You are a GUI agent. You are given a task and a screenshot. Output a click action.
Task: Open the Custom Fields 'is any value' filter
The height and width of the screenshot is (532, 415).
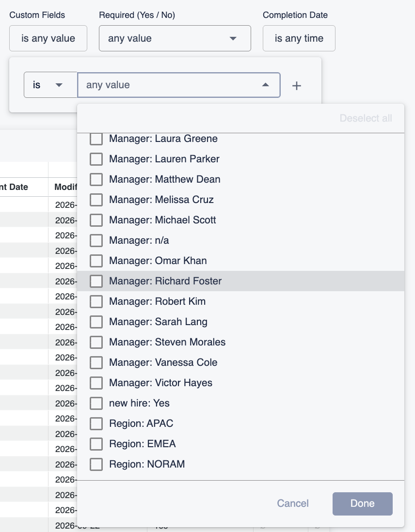point(48,38)
